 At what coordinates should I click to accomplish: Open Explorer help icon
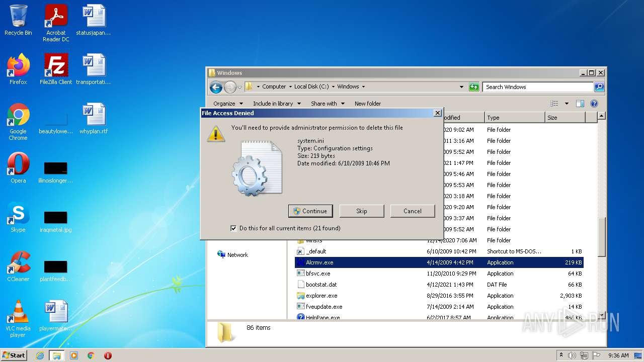click(594, 104)
